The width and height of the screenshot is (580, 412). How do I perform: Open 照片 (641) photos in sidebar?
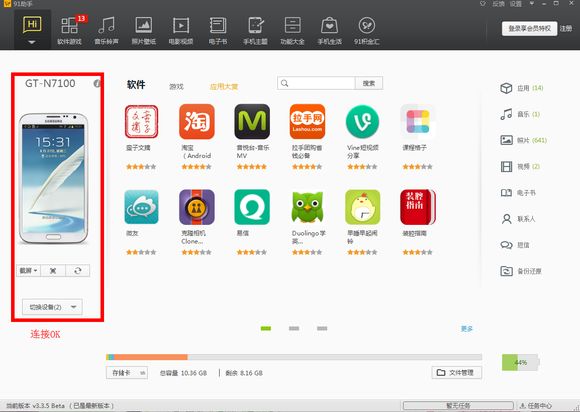523,140
